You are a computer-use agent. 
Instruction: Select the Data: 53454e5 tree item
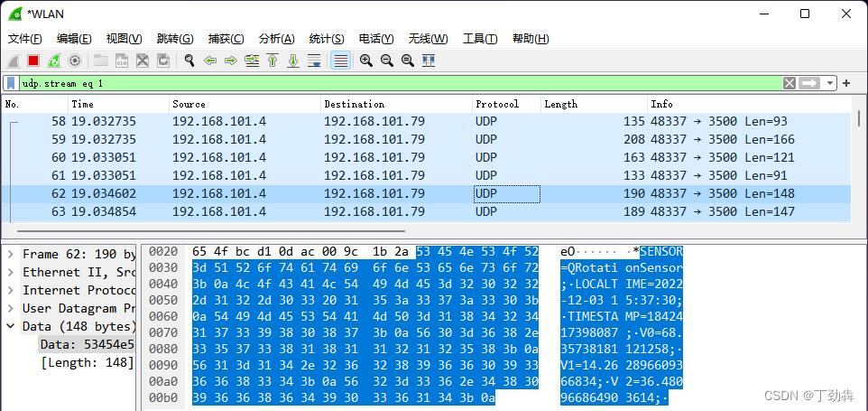point(87,344)
